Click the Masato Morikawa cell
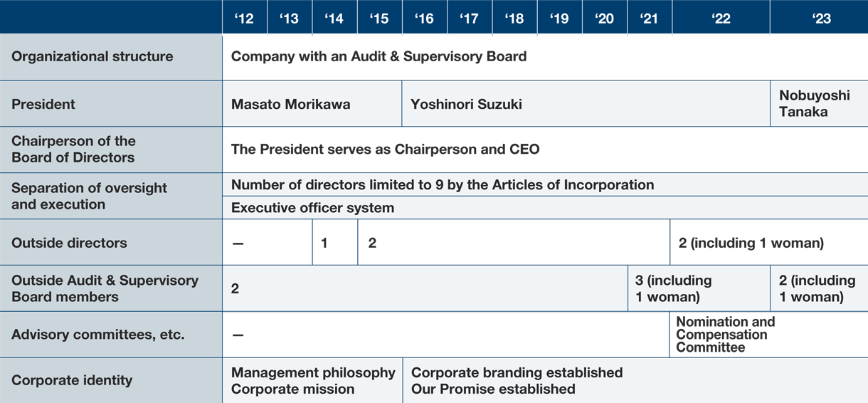868x403 pixels. [312, 104]
